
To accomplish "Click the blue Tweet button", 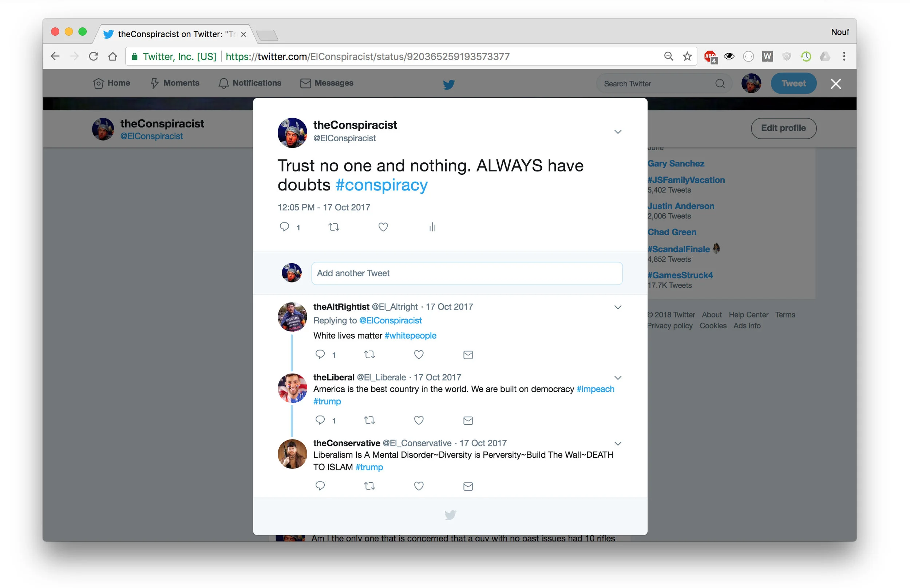I will point(793,83).
